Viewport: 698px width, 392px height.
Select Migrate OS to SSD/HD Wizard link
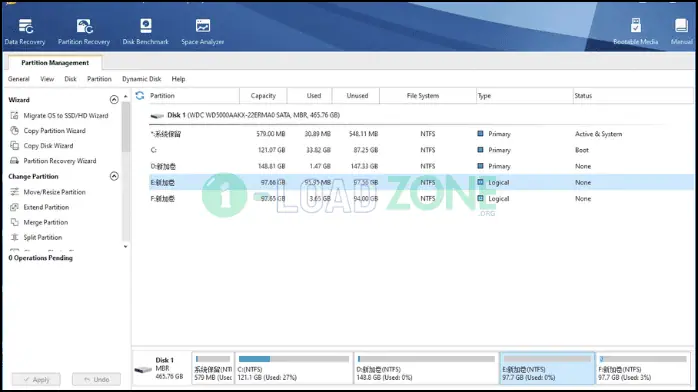[66, 116]
